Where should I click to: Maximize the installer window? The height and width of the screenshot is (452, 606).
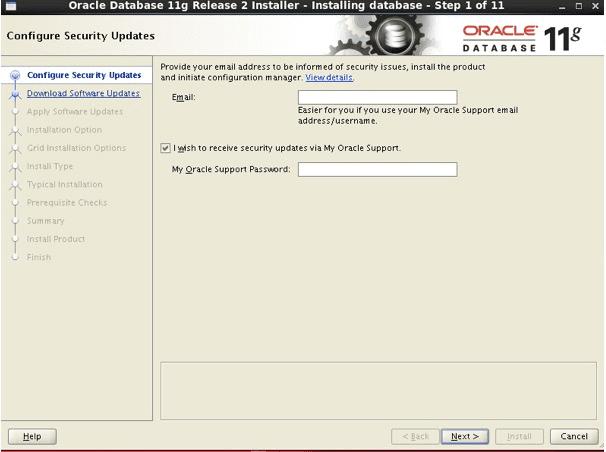(579, 6)
